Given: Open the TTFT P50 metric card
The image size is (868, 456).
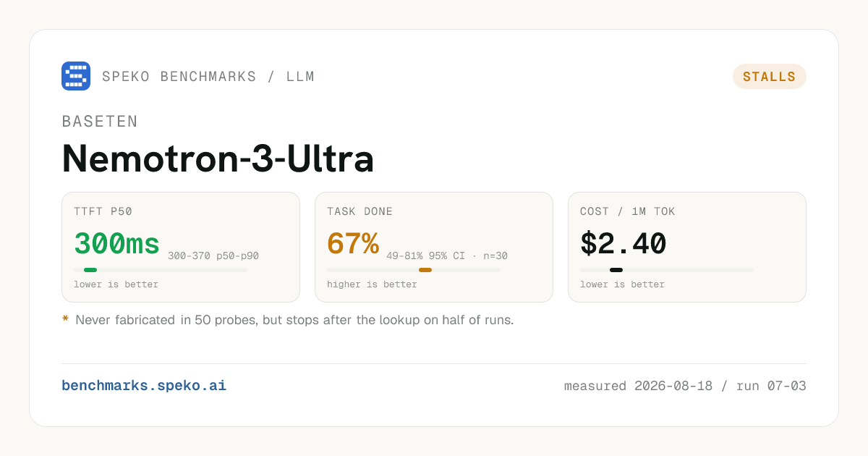Looking at the screenshot, I should (181, 247).
